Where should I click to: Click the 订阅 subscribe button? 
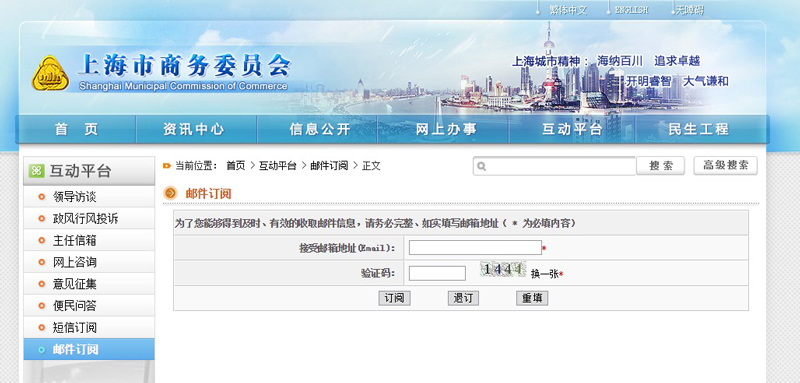point(394,298)
